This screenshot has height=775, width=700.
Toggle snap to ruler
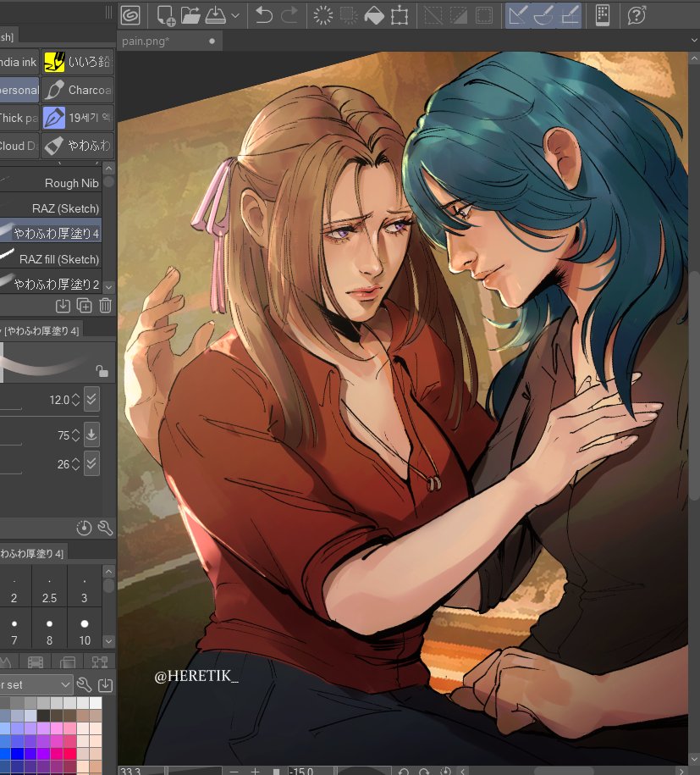(x=518, y=15)
